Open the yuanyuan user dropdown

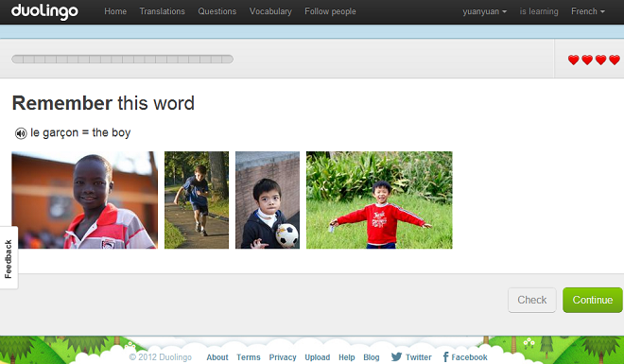484,11
